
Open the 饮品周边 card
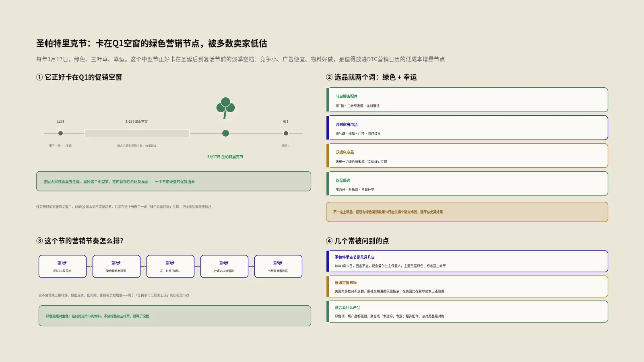(467, 183)
